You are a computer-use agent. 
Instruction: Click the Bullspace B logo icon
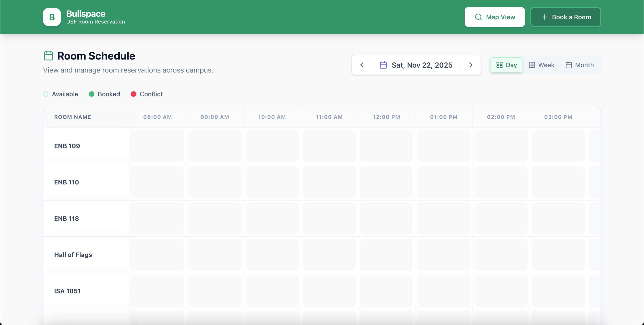[x=52, y=17]
